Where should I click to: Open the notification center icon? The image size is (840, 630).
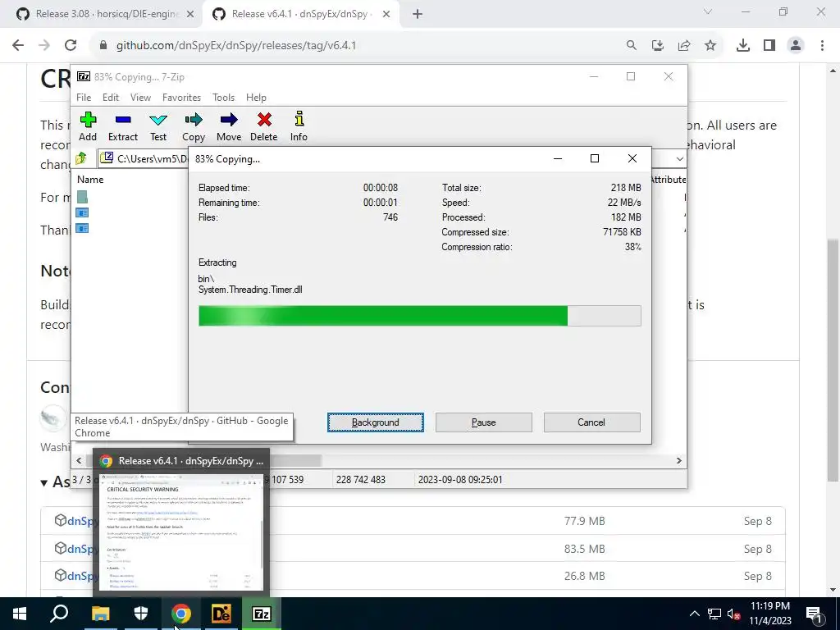tap(814, 614)
